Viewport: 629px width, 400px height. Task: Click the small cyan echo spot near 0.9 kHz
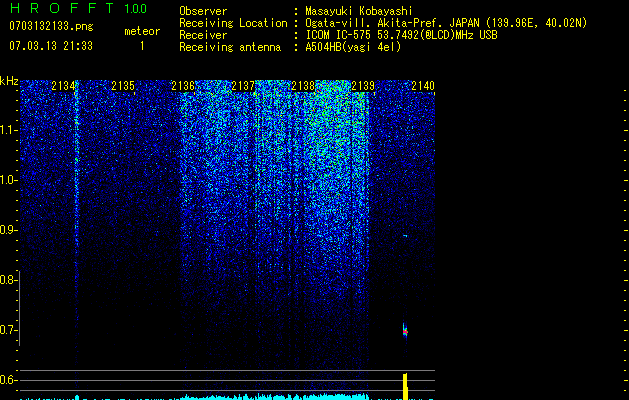405,236
